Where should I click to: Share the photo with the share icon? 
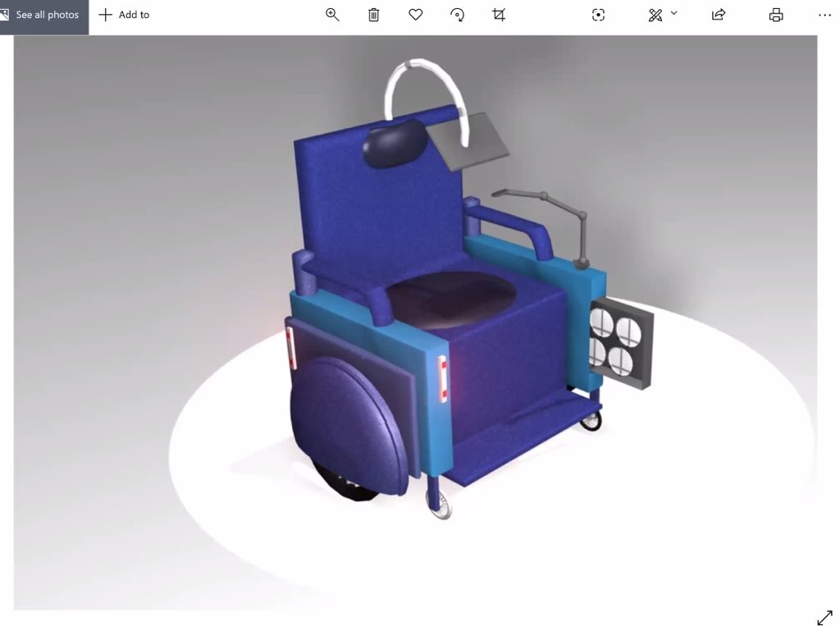(x=718, y=15)
